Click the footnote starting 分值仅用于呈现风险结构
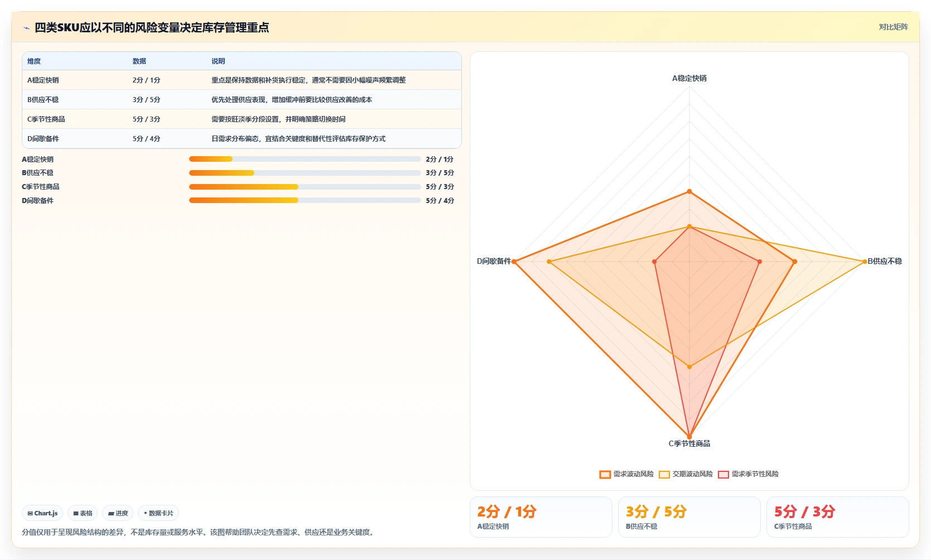 (x=197, y=532)
